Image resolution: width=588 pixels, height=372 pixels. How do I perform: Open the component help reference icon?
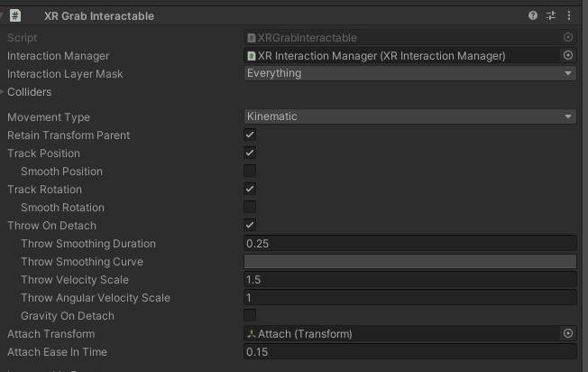tap(533, 15)
